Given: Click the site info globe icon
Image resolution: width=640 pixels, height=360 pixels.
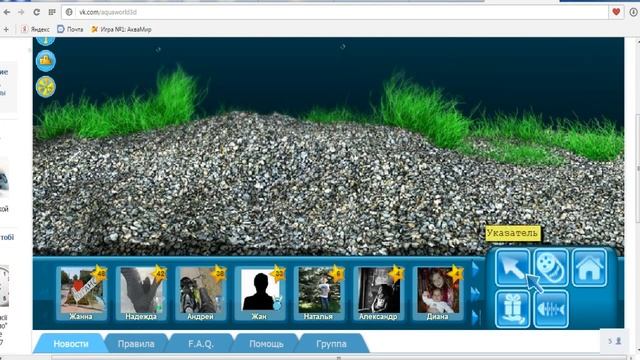Looking at the screenshot, I should coord(69,12).
